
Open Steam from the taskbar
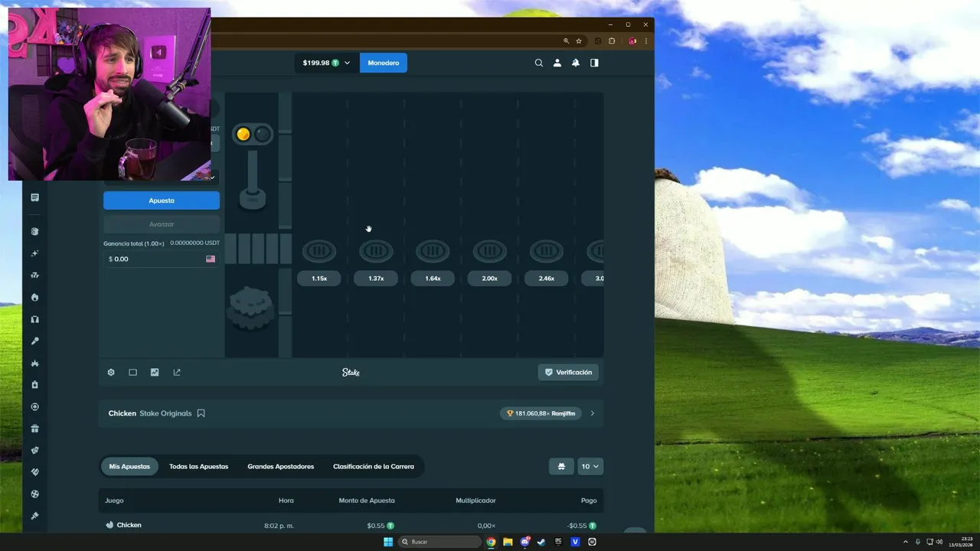pos(541,542)
